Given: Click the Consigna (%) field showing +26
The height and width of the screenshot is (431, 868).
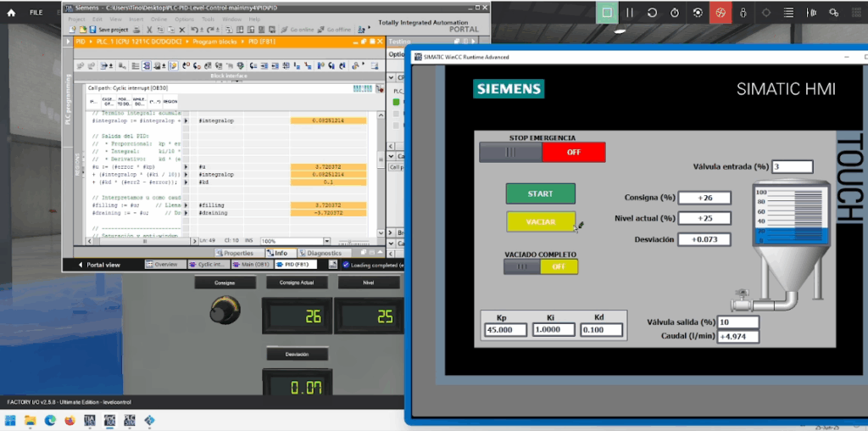Looking at the screenshot, I should [x=704, y=198].
